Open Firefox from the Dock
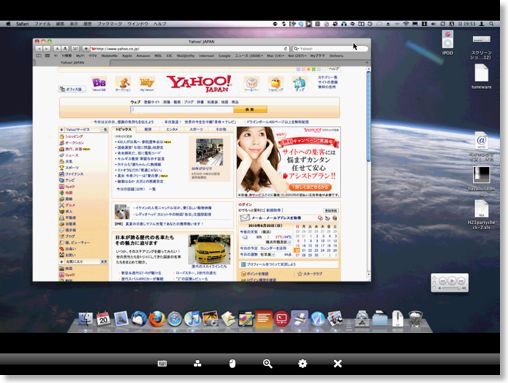Screen dimensions: 508x383 (157, 319)
